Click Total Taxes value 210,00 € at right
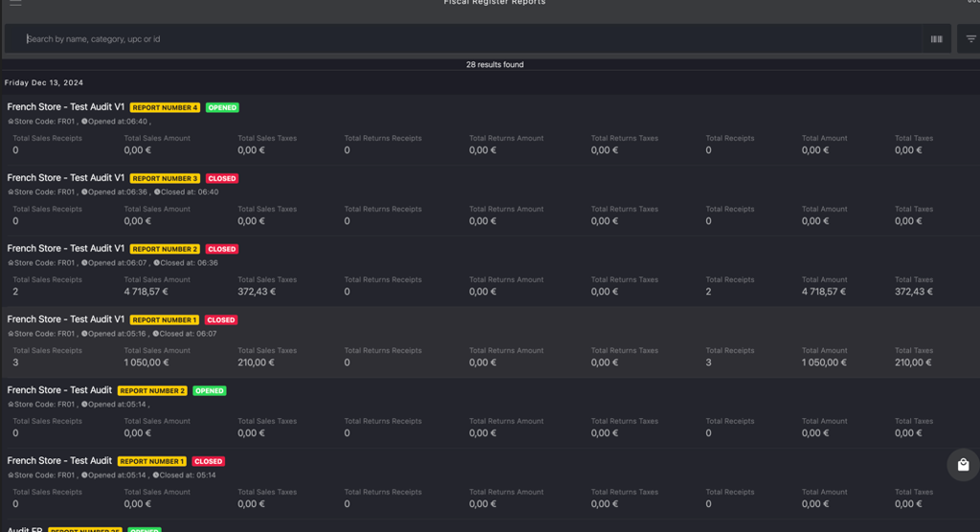 913,362
